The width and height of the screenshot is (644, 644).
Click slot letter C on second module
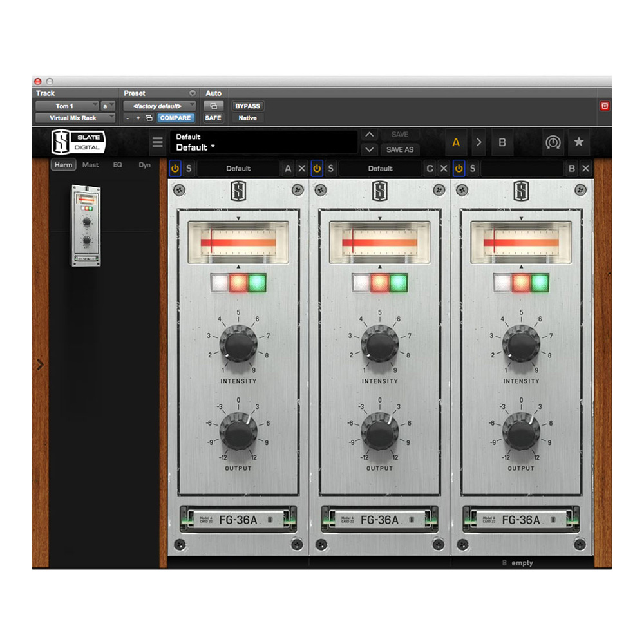pyautogui.click(x=430, y=168)
